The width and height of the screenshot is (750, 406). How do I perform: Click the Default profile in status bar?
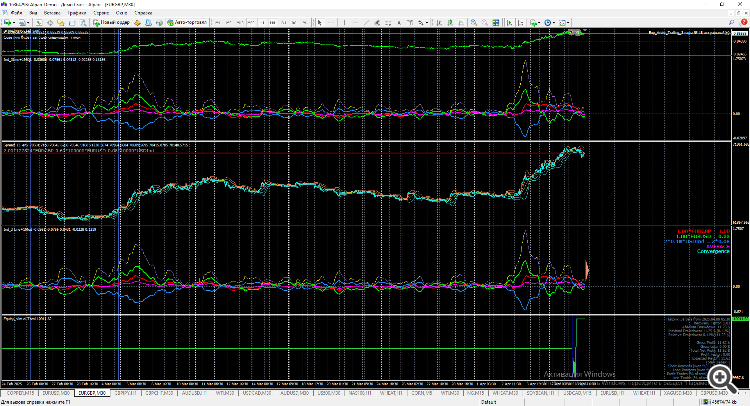pyautogui.click(x=488, y=402)
